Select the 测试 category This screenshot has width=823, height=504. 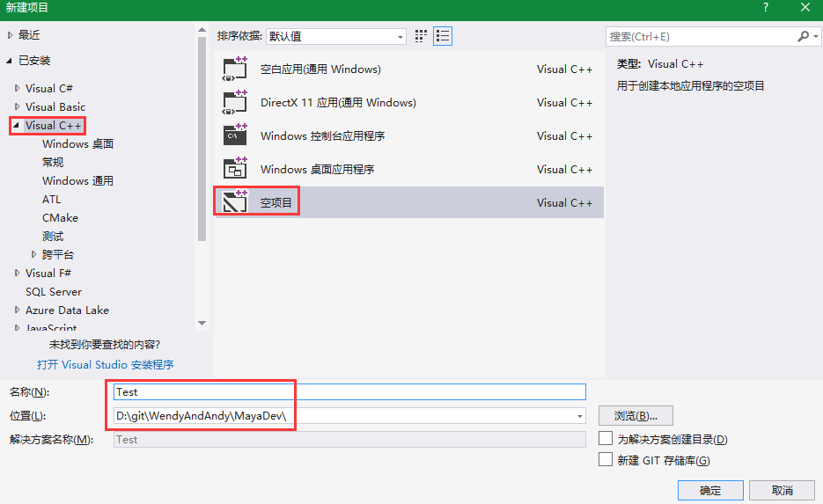pos(53,236)
